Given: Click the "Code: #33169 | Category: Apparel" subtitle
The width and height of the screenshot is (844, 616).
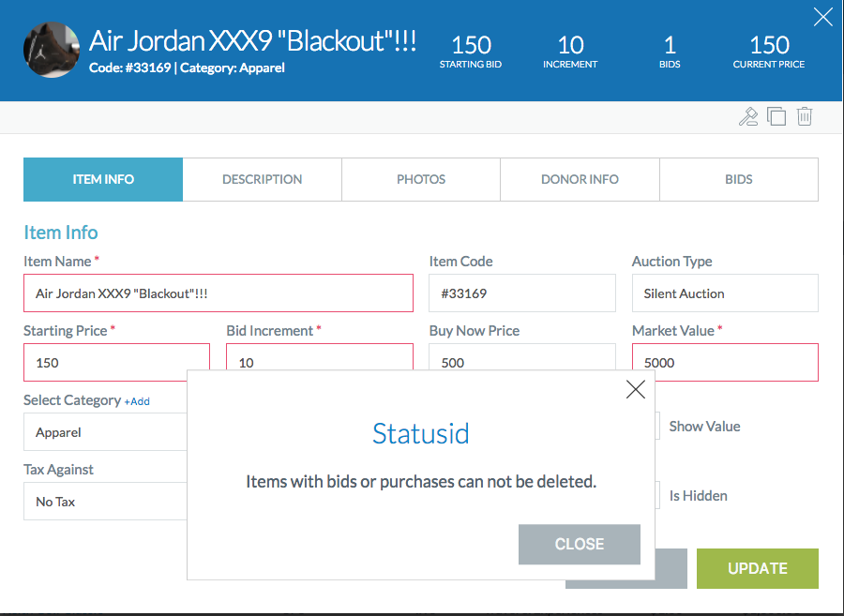Looking at the screenshot, I should (x=187, y=68).
